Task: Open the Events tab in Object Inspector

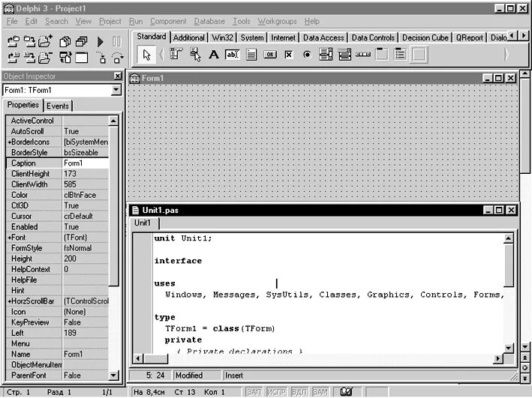Action: [x=58, y=106]
